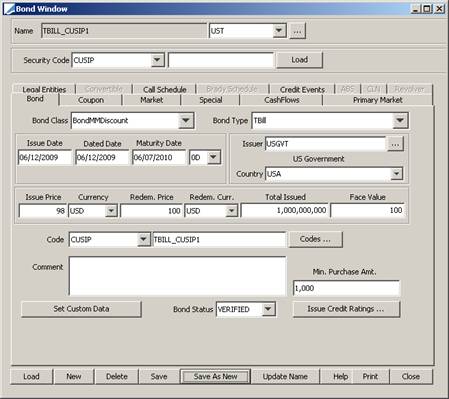Click the Print button
The width and height of the screenshot is (449, 399).
click(x=370, y=376)
